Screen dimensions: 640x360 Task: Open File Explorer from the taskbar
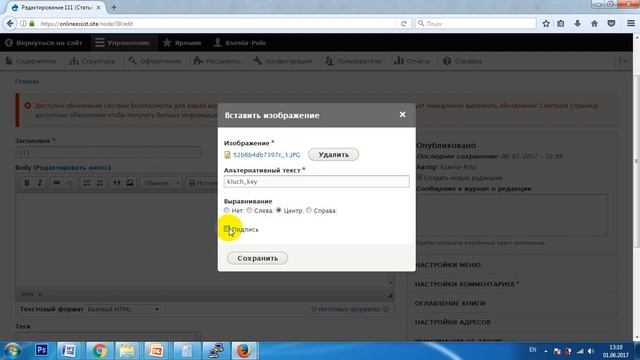[127, 351]
